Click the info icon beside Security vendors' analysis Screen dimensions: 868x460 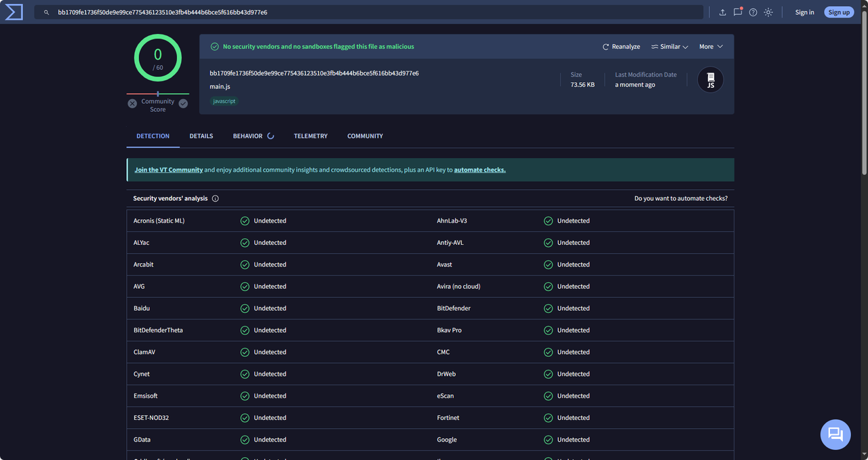pyautogui.click(x=215, y=199)
